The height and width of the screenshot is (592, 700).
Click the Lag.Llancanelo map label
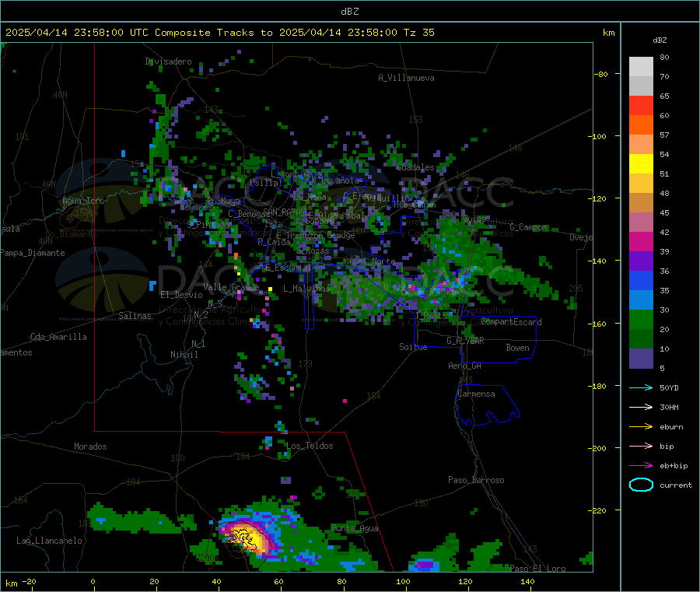coord(49,541)
